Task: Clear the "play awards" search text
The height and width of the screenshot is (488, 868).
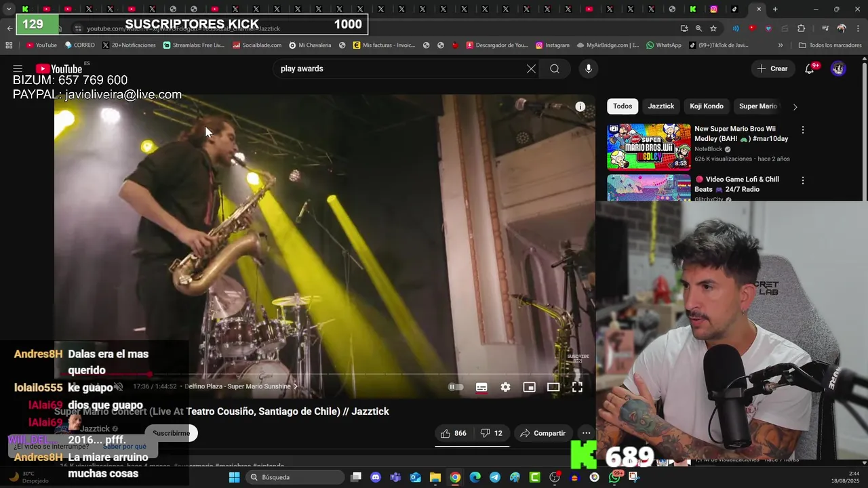Action: click(531, 68)
